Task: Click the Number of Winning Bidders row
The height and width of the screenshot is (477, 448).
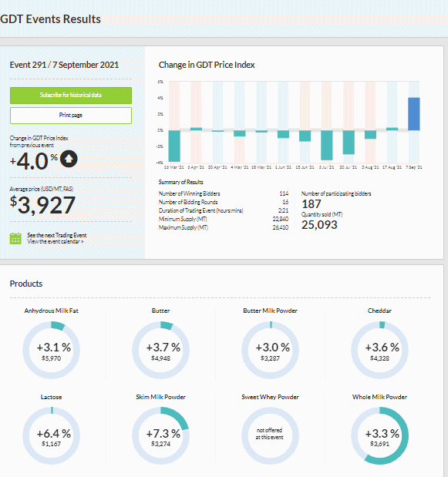Action: pyautogui.click(x=224, y=193)
